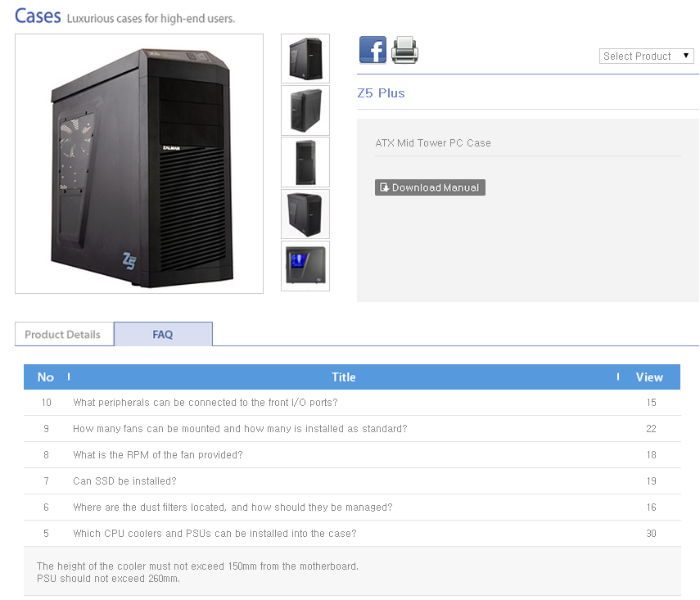Select the FAQ tab
Image resolution: width=700 pixels, height=600 pixels.
[163, 334]
